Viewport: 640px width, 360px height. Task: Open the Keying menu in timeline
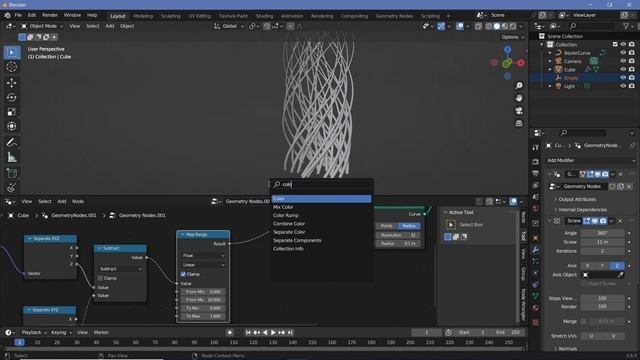click(61, 333)
